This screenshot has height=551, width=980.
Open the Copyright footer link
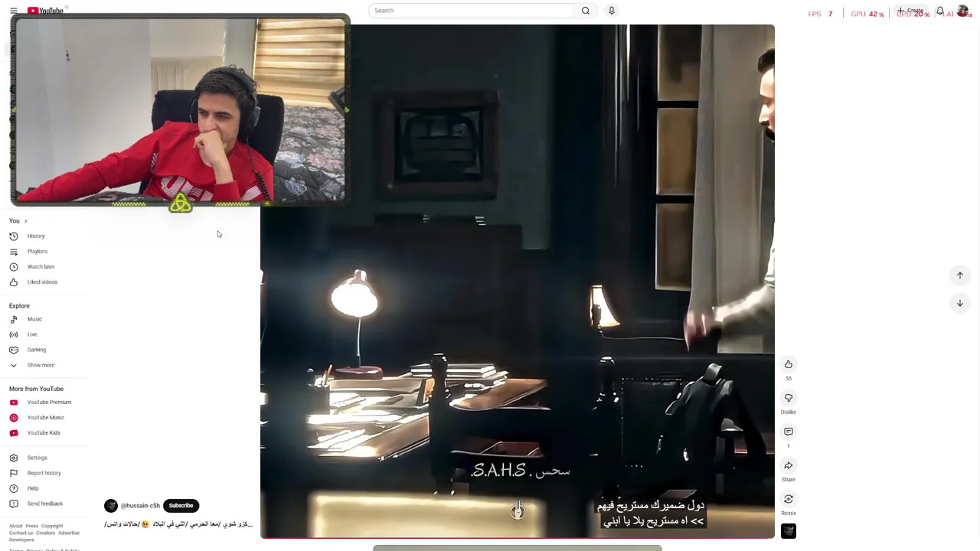(52, 526)
